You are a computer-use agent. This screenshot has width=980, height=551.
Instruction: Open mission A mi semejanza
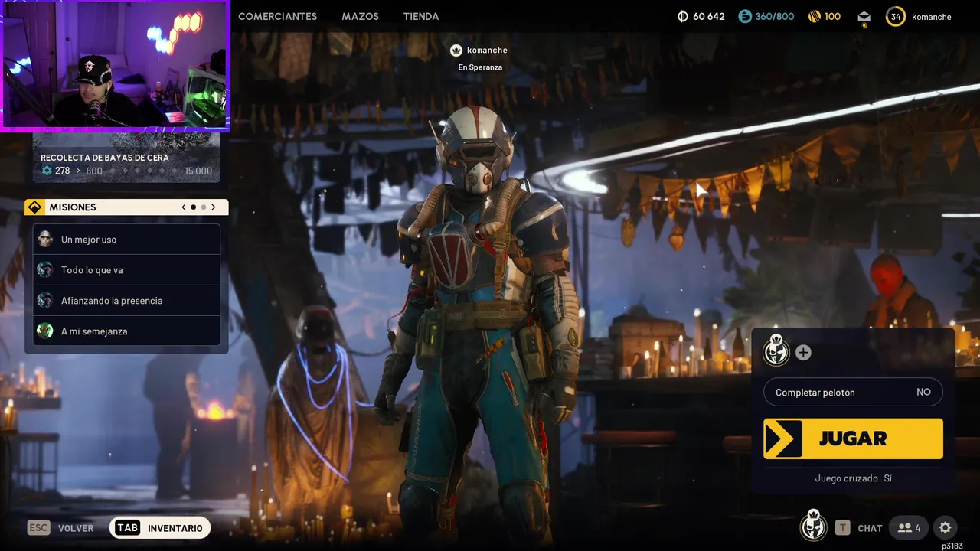click(126, 331)
